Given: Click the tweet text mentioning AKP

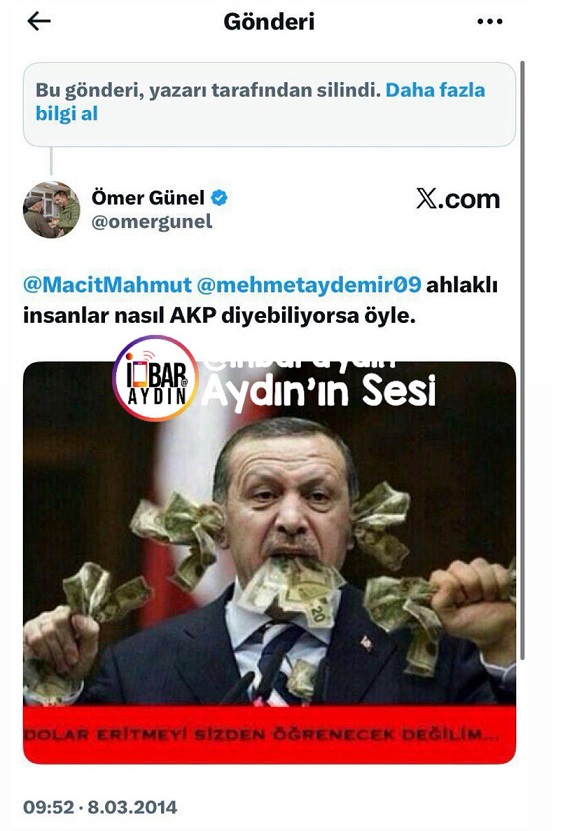Looking at the screenshot, I should click(x=260, y=300).
